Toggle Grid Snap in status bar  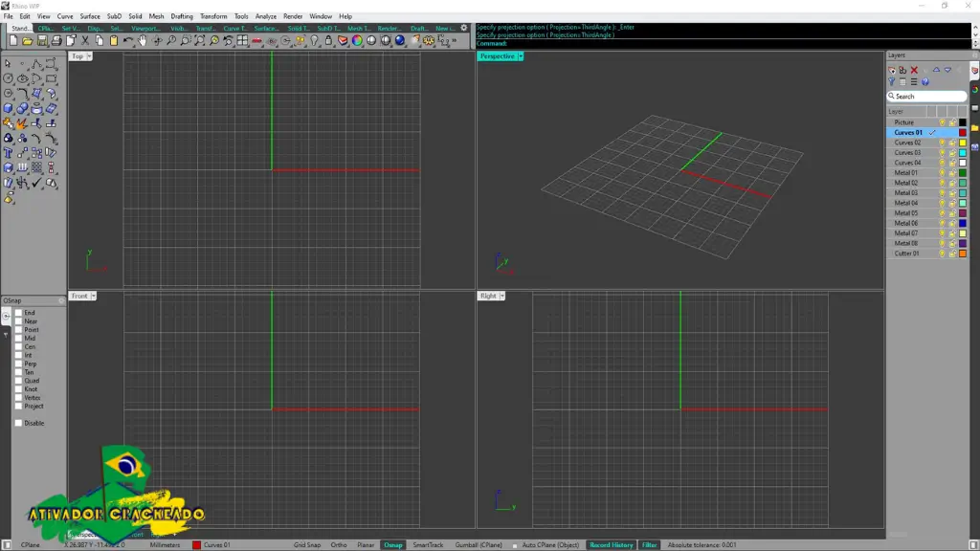[x=307, y=544]
